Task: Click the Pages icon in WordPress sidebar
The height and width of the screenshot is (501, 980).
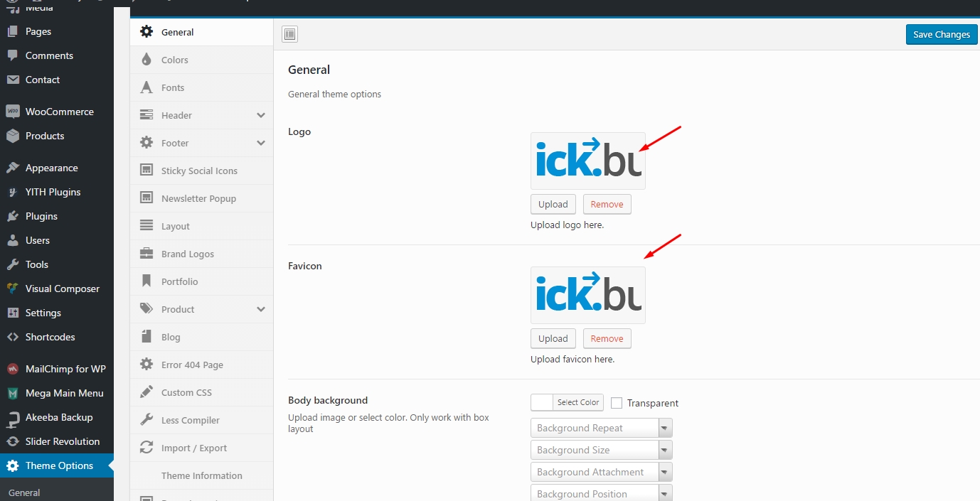Action: [x=12, y=31]
